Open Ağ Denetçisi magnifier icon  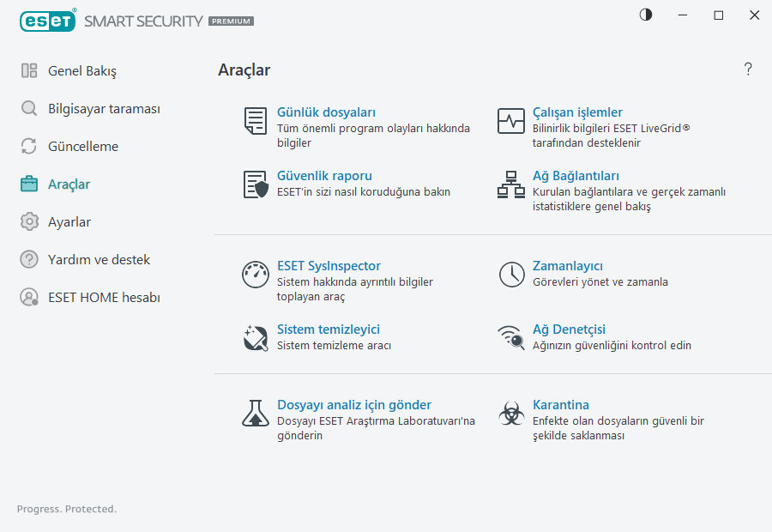[510, 337]
